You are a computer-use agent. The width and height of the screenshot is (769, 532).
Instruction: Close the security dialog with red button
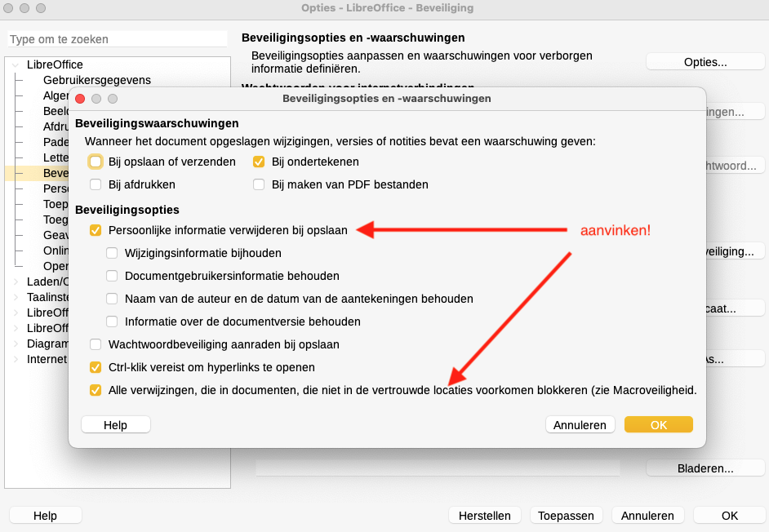[x=80, y=99]
